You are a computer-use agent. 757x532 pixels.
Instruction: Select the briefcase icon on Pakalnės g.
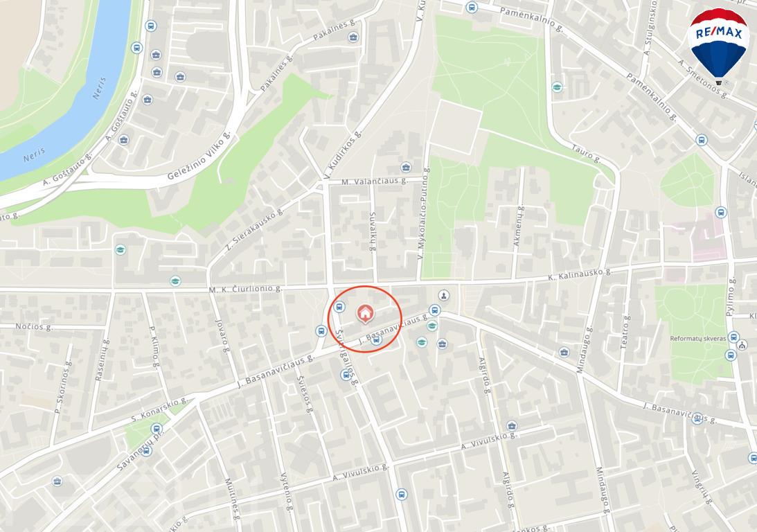pos(353,37)
